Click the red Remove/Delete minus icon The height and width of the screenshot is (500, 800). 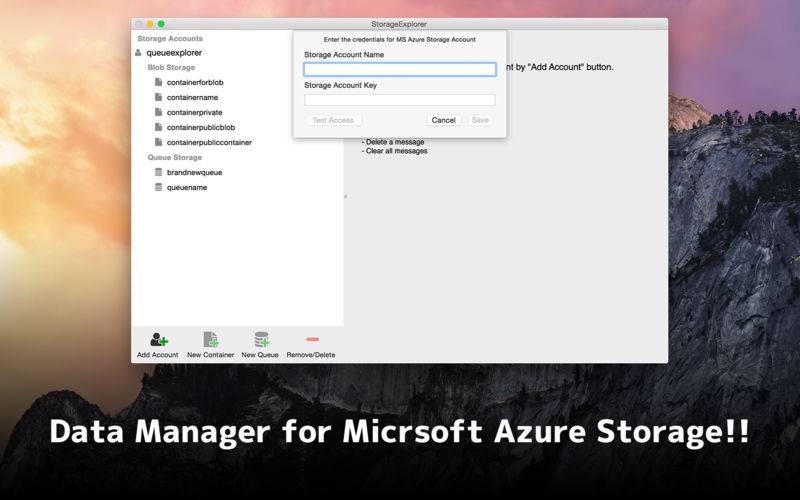click(312, 339)
